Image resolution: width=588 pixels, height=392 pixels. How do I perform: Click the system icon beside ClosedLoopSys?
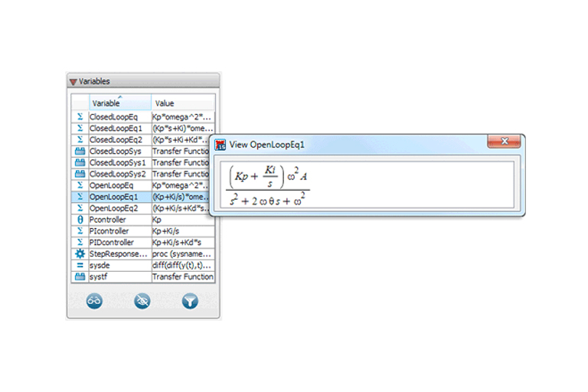point(80,151)
